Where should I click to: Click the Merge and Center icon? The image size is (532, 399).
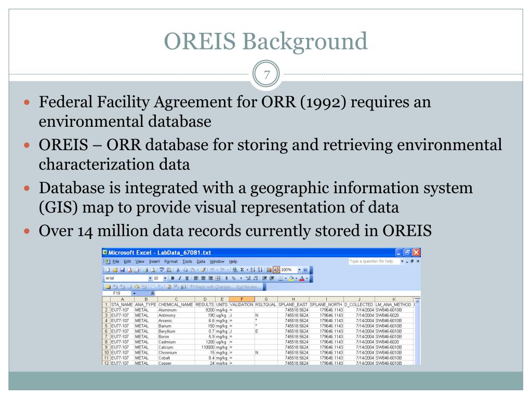(x=218, y=278)
